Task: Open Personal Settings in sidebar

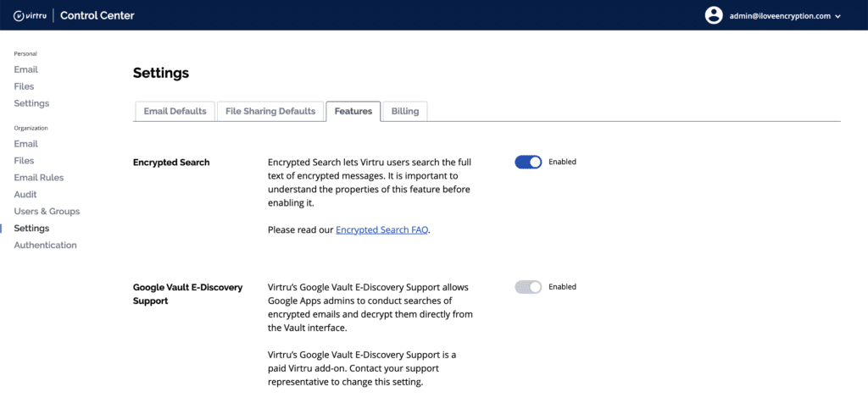Action: click(31, 103)
